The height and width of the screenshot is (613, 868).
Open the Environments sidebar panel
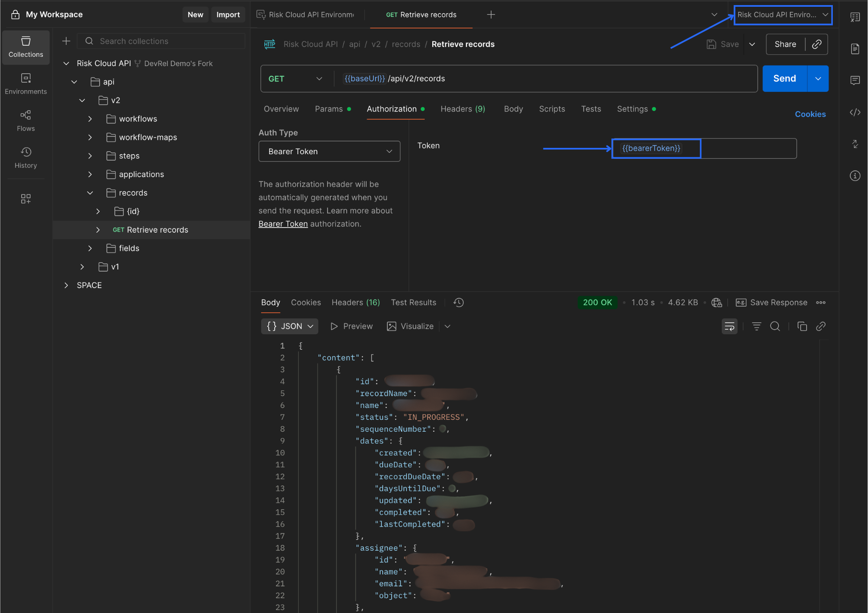tap(25, 83)
